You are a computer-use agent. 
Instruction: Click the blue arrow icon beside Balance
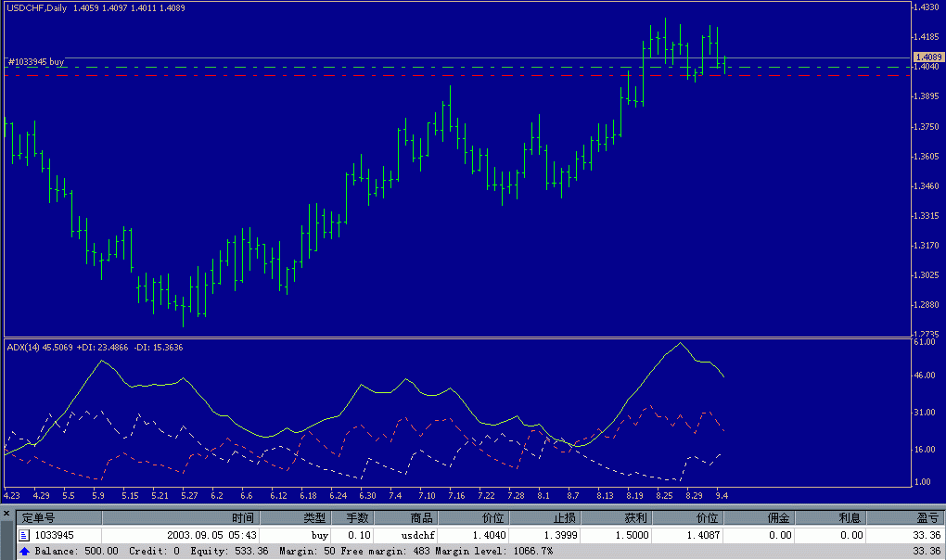24,551
